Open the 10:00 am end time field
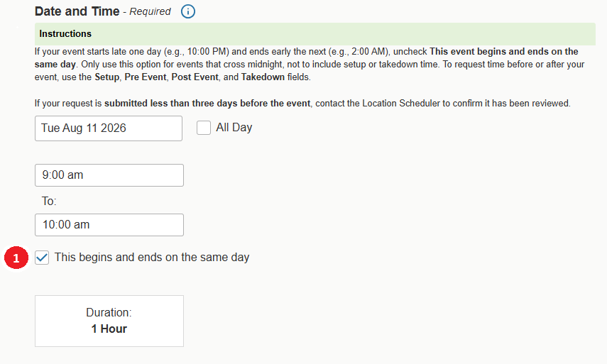This screenshot has width=607, height=364. click(x=109, y=225)
